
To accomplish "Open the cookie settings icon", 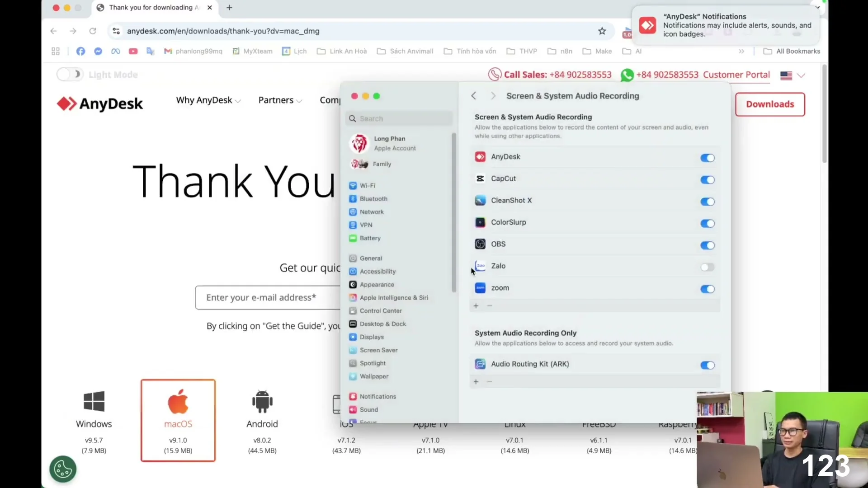I will (x=63, y=469).
